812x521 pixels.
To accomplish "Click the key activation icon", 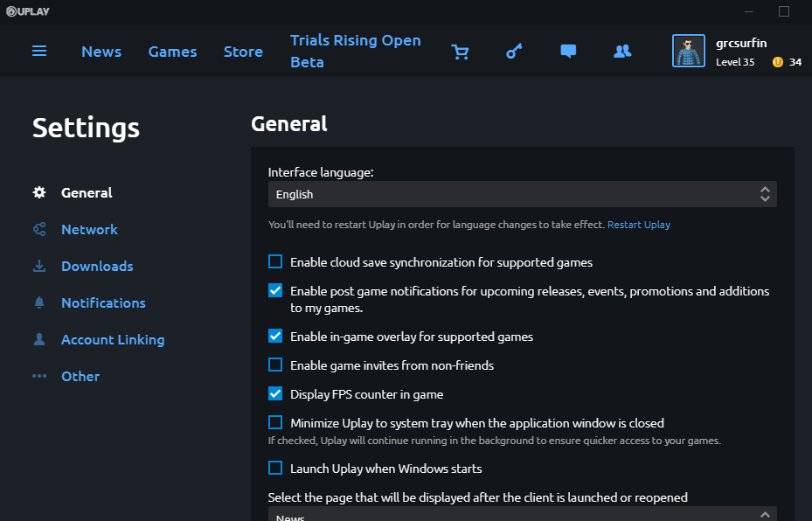I will (x=514, y=52).
